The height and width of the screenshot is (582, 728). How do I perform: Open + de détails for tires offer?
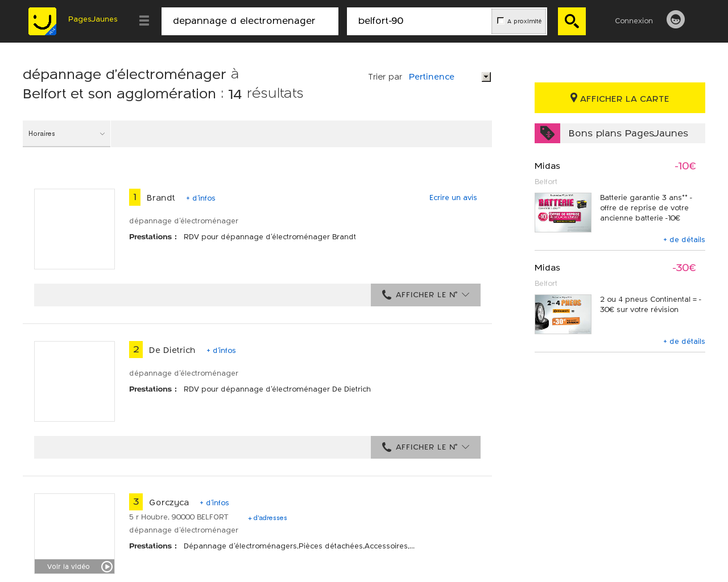(x=684, y=342)
